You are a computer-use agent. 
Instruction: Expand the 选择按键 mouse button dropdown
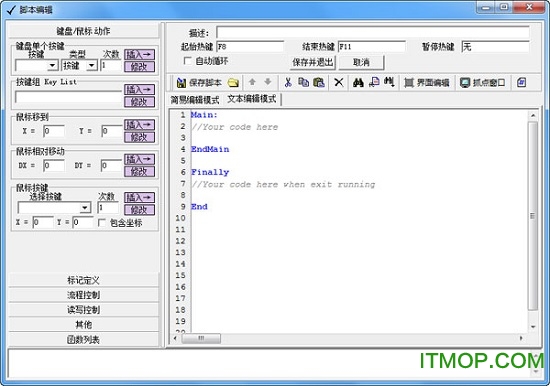coord(85,208)
